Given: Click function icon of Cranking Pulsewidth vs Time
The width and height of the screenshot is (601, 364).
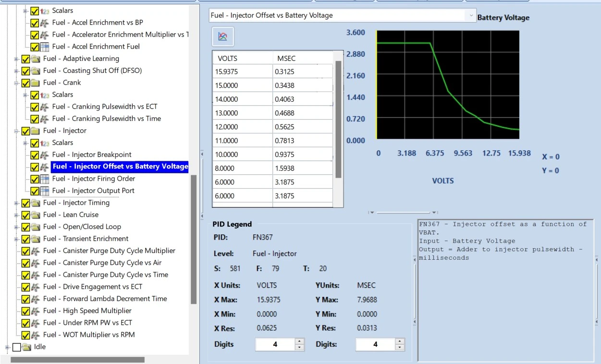Looking at the screenshot, I should 45,119.
